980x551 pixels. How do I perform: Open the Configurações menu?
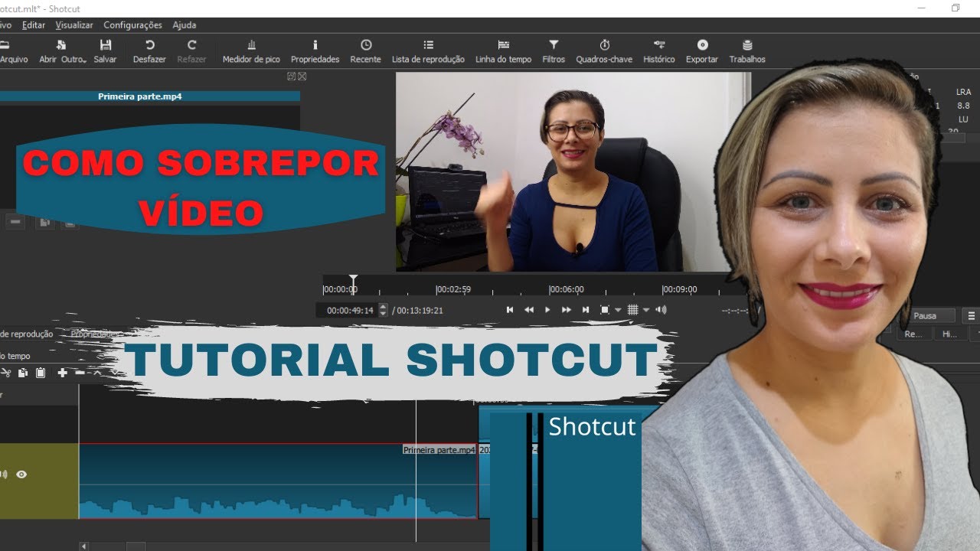133,25
